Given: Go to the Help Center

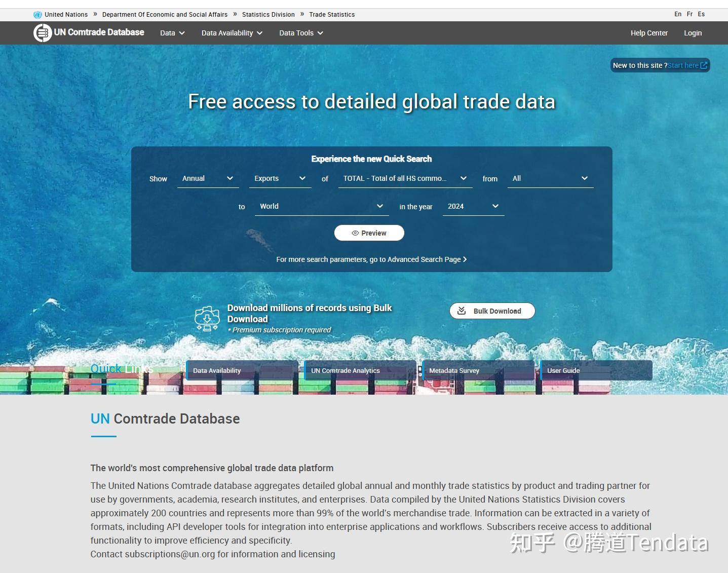Looking at the screenshot, I should coord(649,33).
